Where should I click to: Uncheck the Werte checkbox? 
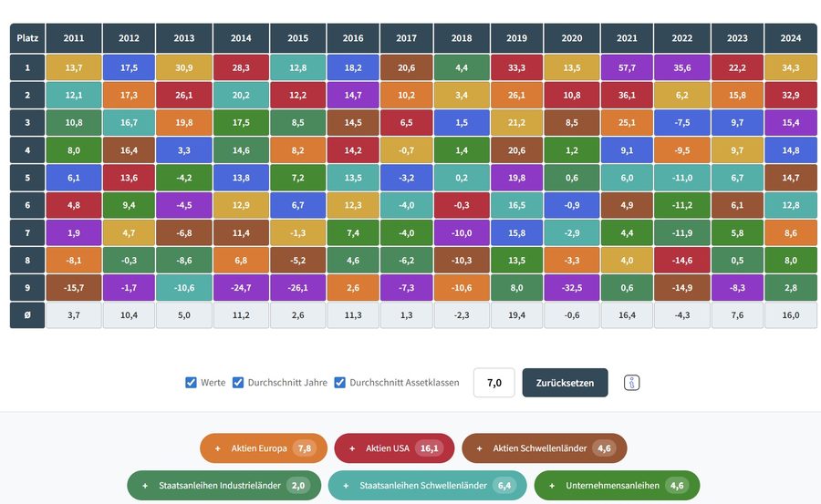191,383
